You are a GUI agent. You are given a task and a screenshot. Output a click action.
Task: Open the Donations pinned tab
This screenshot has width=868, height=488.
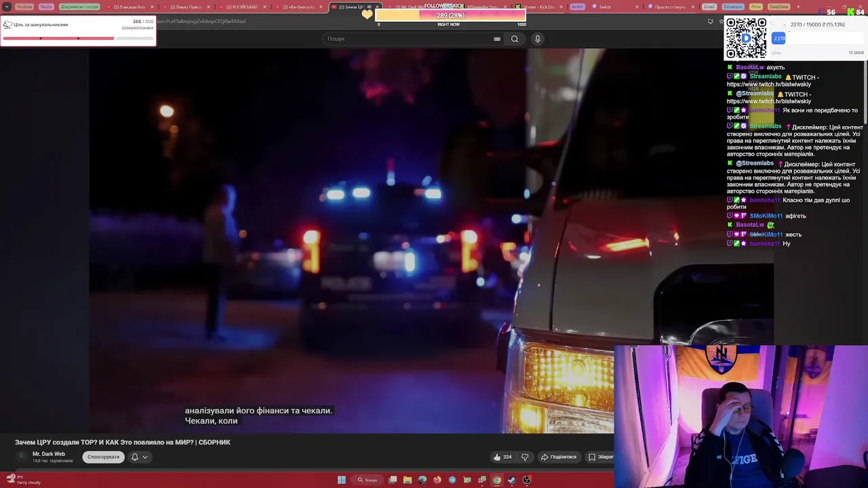733,7
